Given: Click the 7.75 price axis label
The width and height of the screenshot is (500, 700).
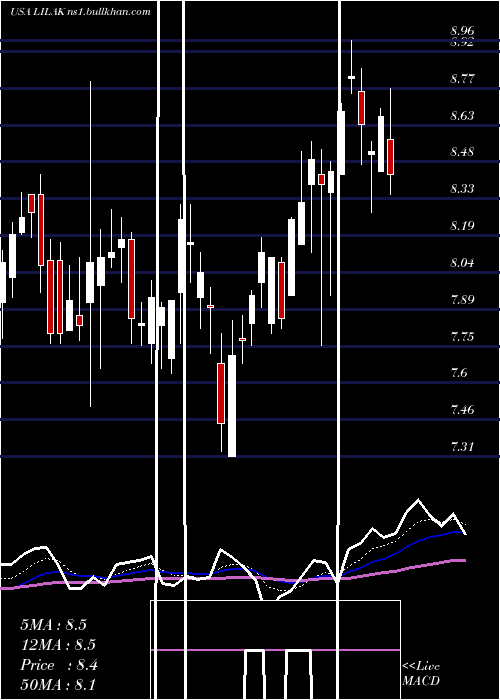Looking at the screenshot, I should pos(462,336).
